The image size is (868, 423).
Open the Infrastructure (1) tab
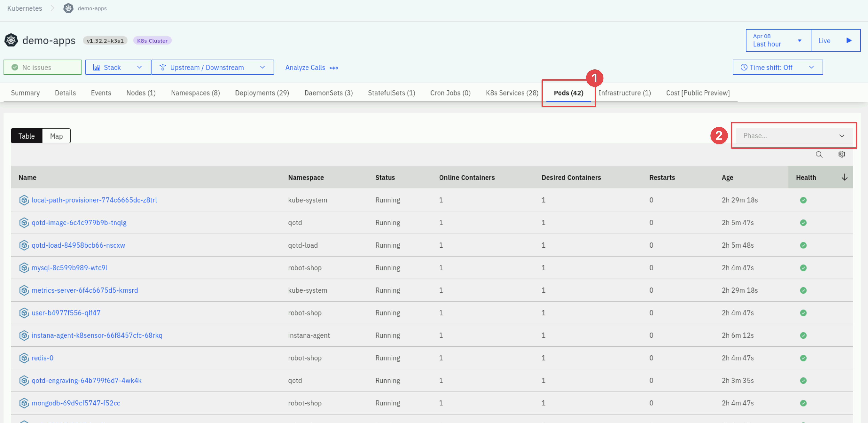pyautogui.click(x=624, y=93)
